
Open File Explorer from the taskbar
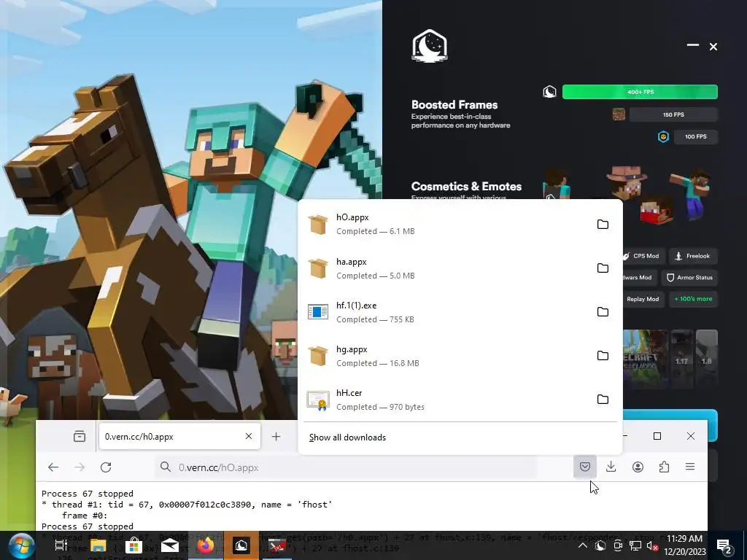[x=98, y=545]
